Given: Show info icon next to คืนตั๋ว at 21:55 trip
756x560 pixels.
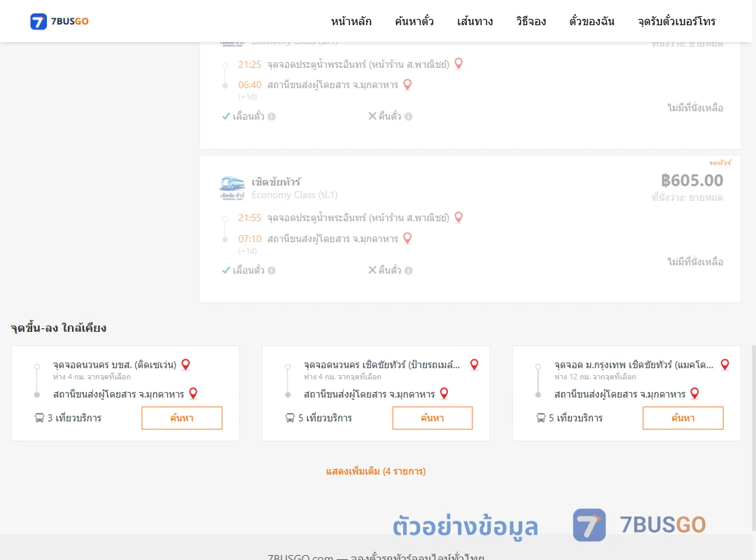Looking at the screenshot, I should 408,271.
